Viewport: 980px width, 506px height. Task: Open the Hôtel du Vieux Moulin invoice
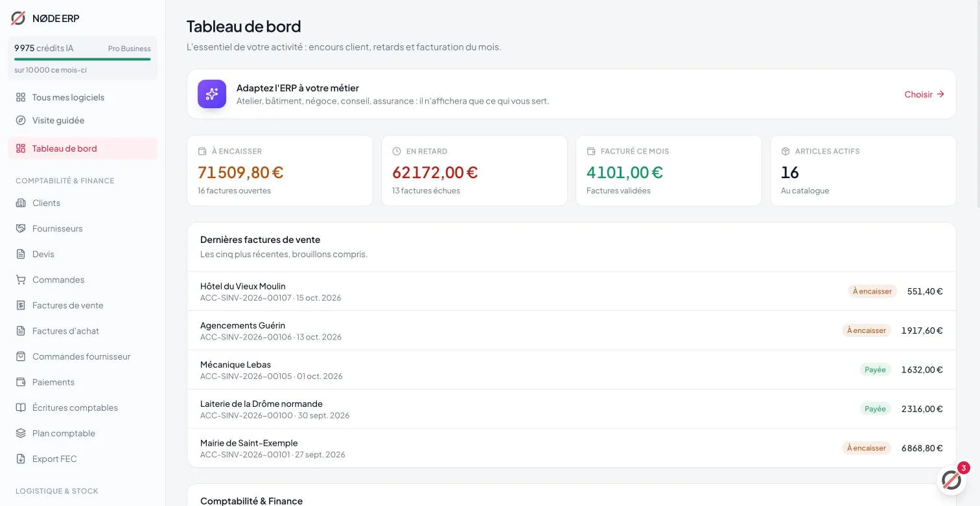click(571, 292)
